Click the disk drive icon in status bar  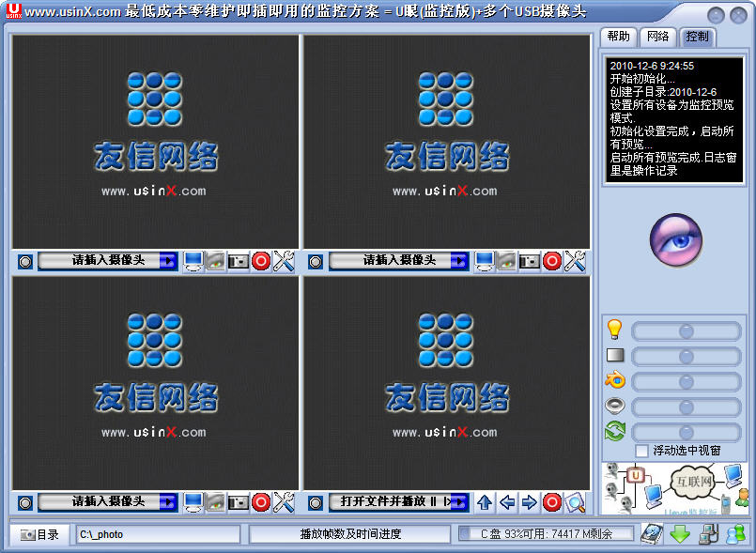(652, 534)
